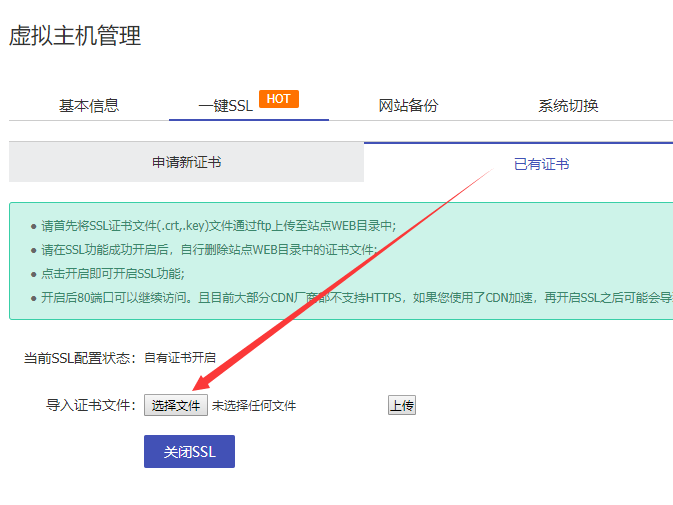Open the 基本信息 tab
The width and height of the screenshot is (673, 505).
(89, 106)
